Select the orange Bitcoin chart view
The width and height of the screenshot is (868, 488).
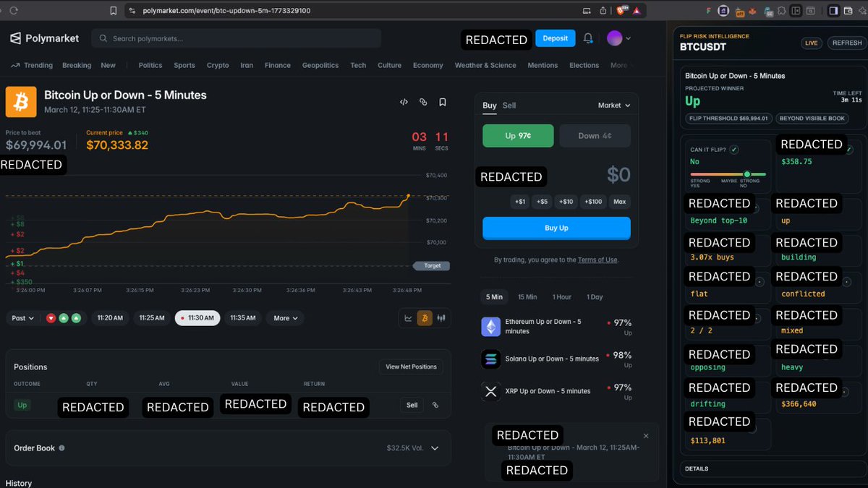tap(425, 317)
